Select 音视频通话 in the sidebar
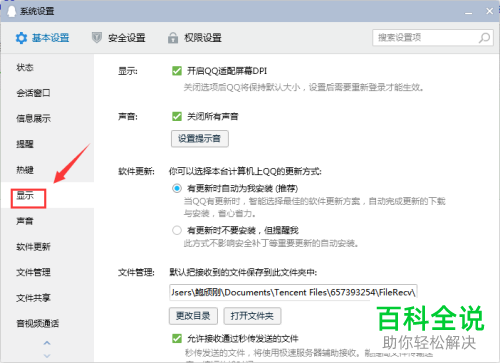 coord(38,323)
